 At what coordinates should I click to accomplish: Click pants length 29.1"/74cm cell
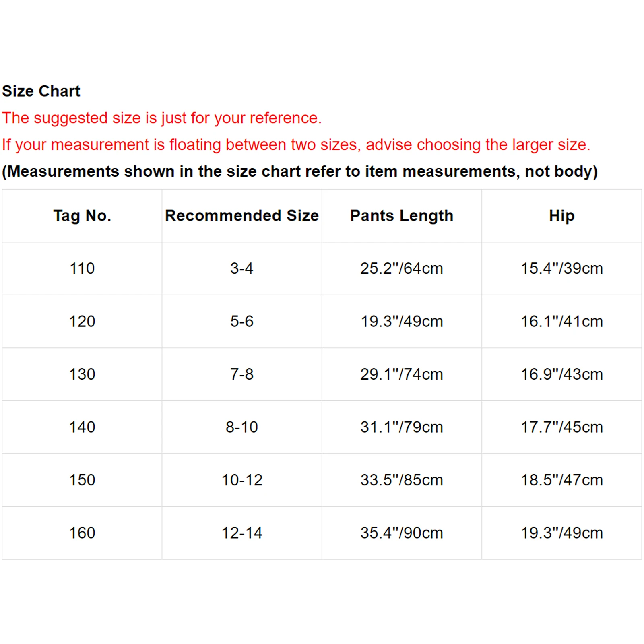coord(402,374)
